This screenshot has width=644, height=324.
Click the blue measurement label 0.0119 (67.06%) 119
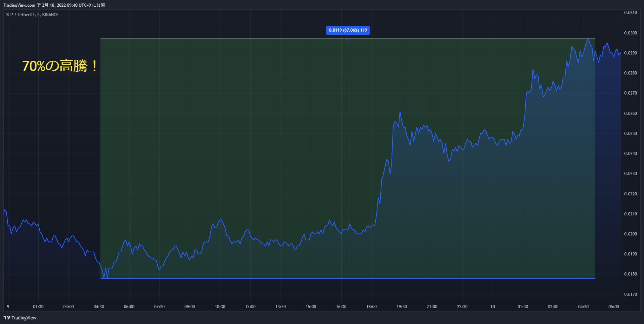tap(348, 30)
